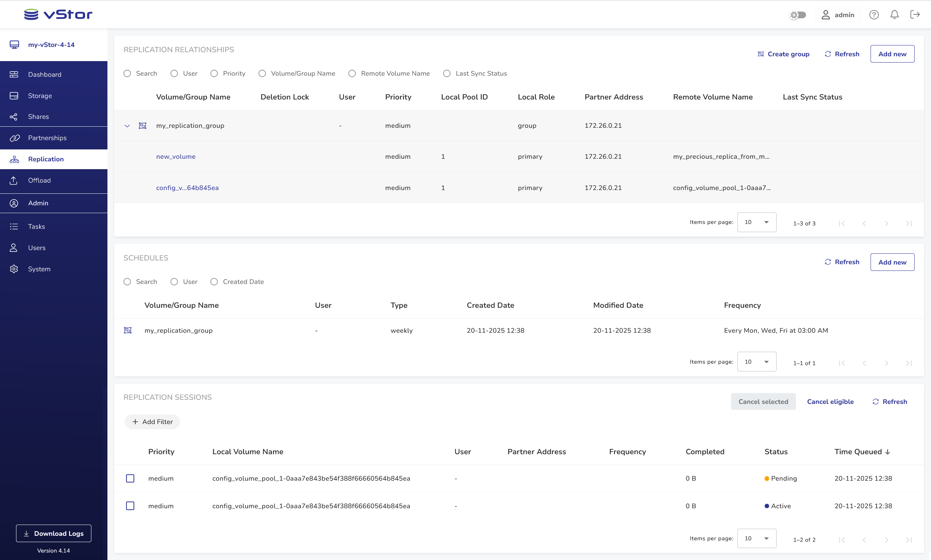Click the Download Logs button
This screenshot has height=560, width=931.
(54, 533)
